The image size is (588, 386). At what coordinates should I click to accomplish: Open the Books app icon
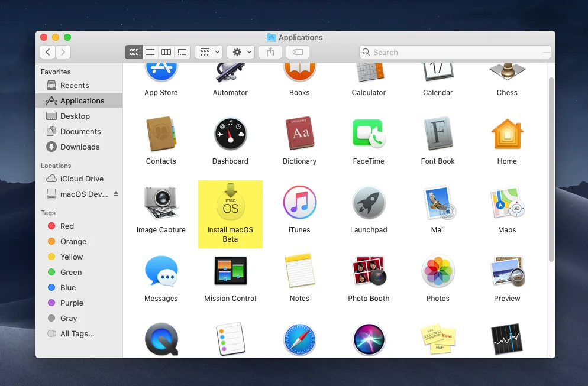pyautogui.click(x=299, y=72)
